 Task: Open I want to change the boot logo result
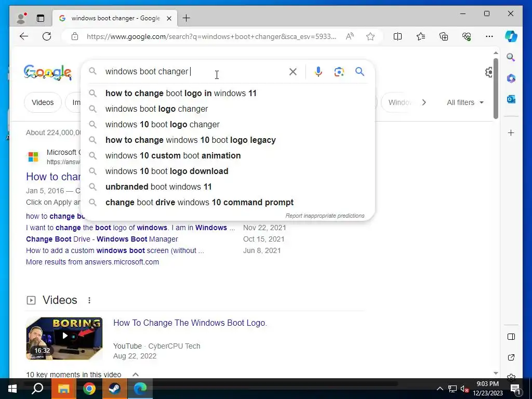[130, 228]
